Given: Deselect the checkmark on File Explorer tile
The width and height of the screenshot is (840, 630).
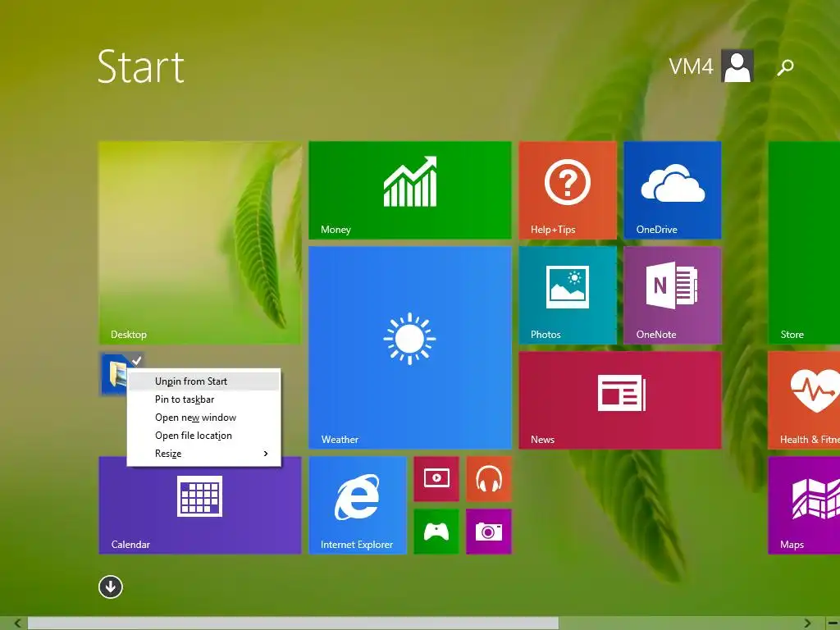Looking at the screenshot, I should 137,359.
